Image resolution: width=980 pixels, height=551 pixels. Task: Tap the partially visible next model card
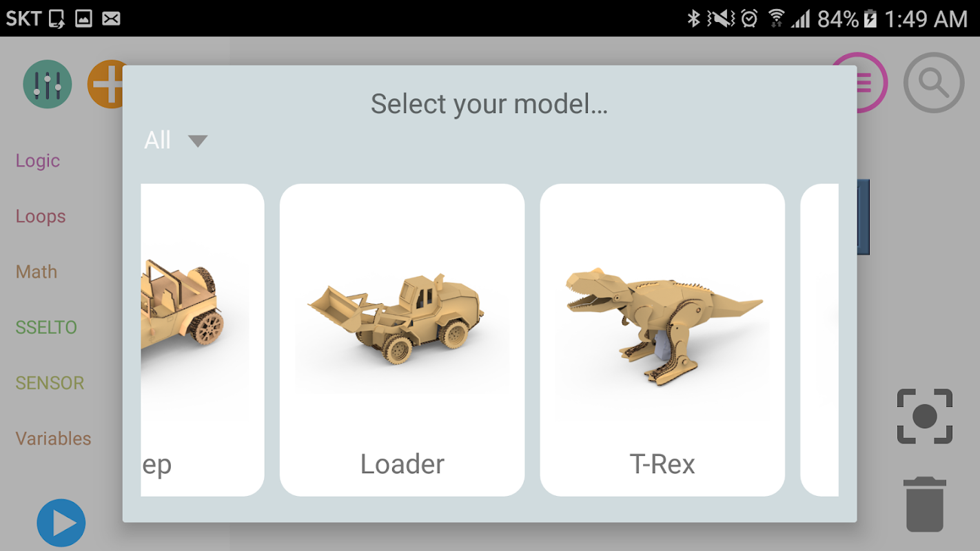tap(819, 340)
